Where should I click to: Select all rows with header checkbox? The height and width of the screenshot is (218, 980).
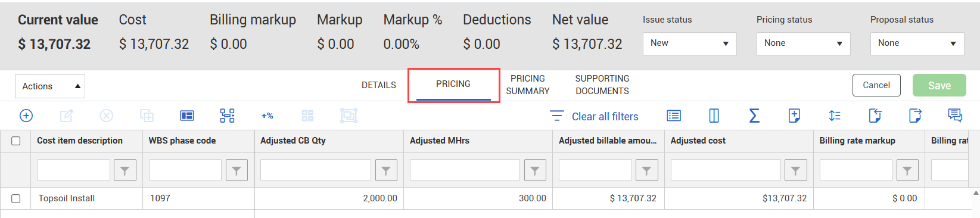coord(16,141)
